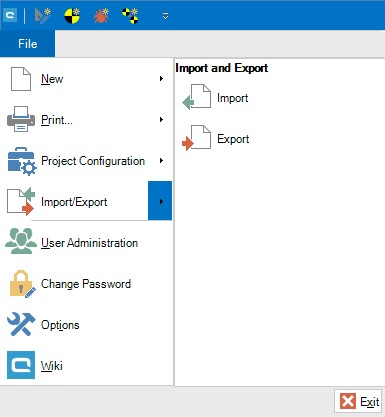Expand the Project Configuration submenu arrow

[x=161, y=161]
